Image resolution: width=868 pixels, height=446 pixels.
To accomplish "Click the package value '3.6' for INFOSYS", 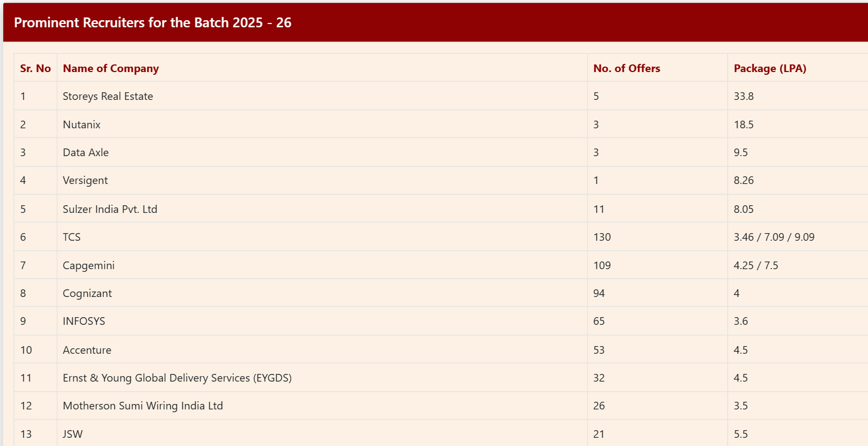I will click(740, 321).
